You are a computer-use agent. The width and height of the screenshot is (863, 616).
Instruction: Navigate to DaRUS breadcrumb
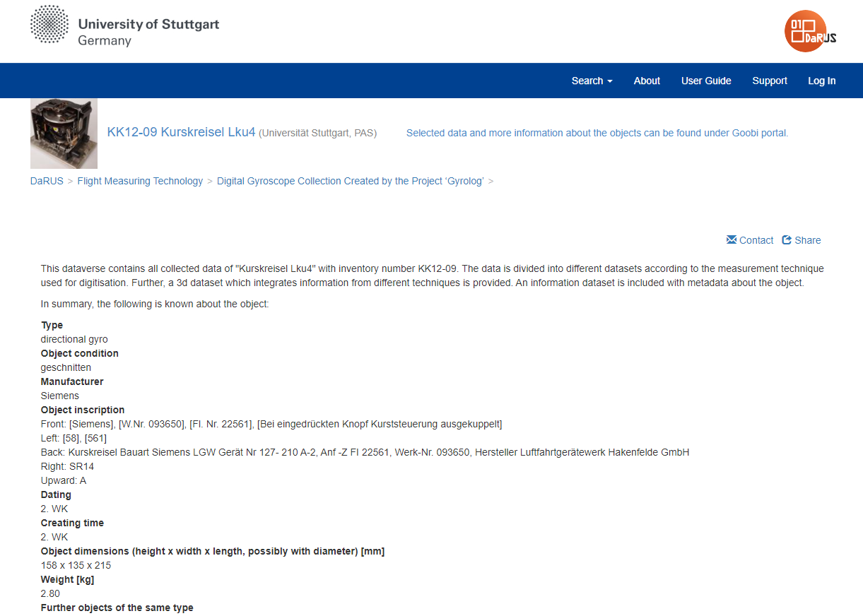tap(47, 181)
